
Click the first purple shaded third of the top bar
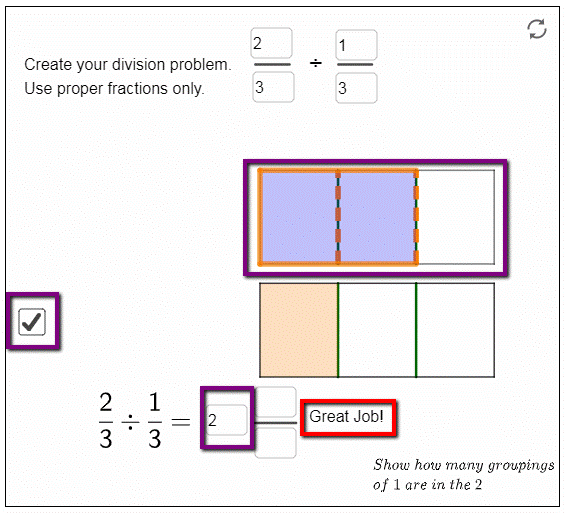299,217
